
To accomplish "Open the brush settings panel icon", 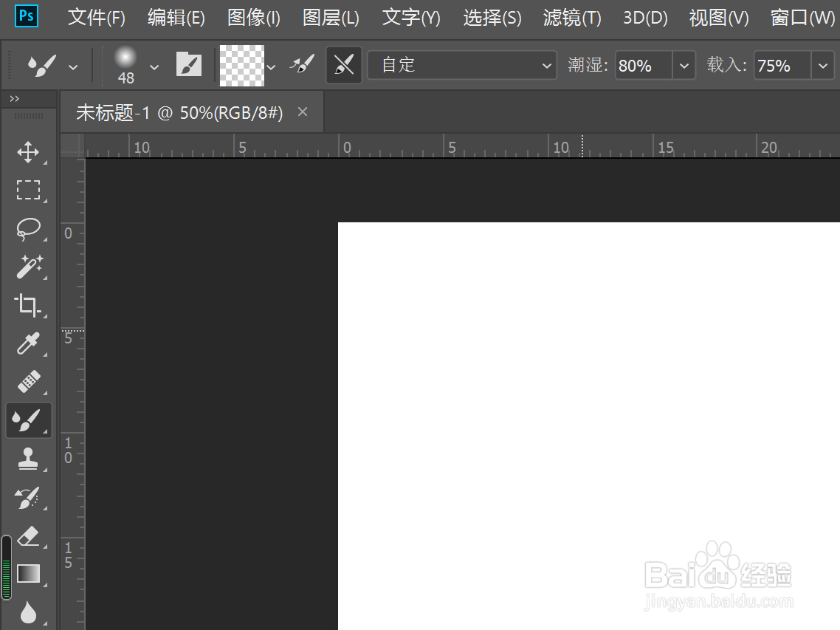I will coord(188,65).
